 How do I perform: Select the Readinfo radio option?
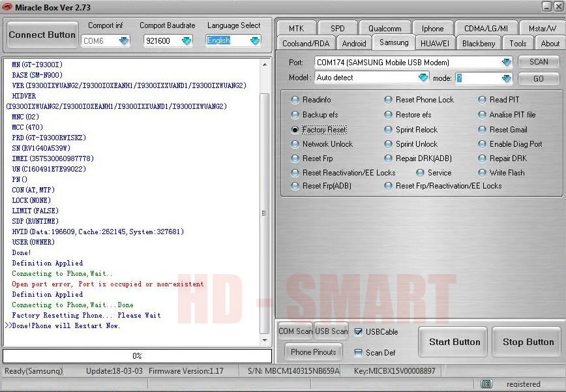point(295,100)
